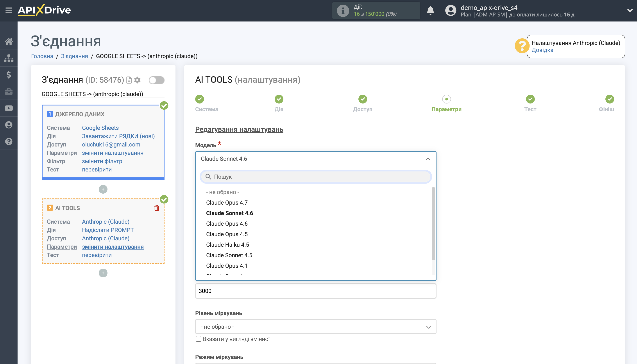Check 'Вказати у вигляді змінної' checkbox

(x=198, y=339)
